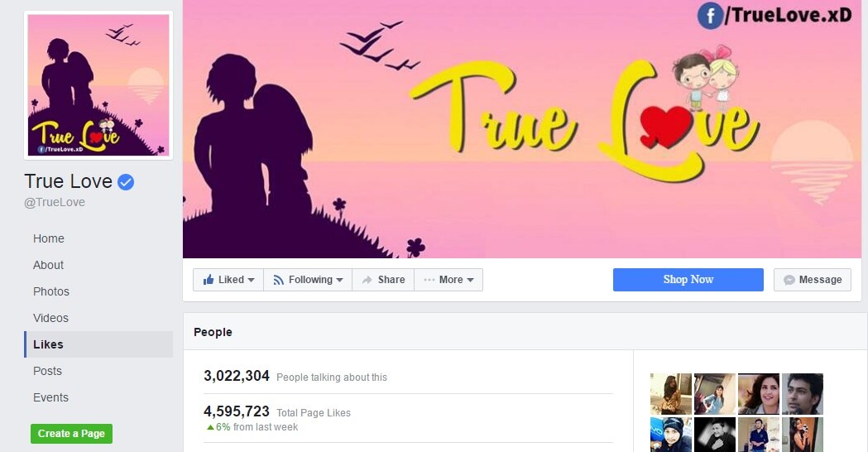
Task: Click the Messenger icon on Message button
Action: click(789, 281)
